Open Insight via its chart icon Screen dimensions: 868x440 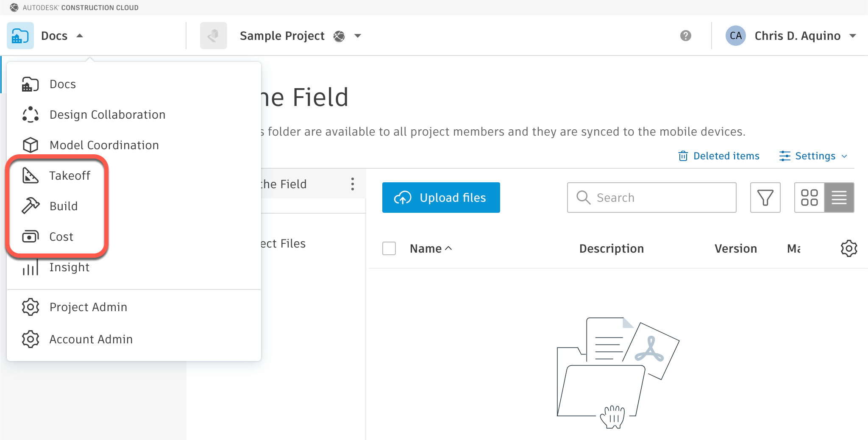[x=29, y=267]
